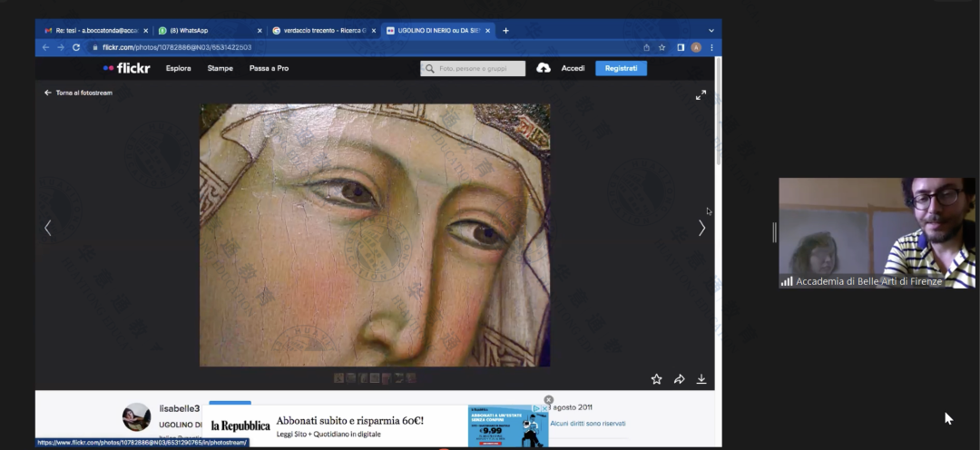Click the Flickr logo
Image resolution: width=980 pixels, height=450 pixels.
click(x=126, y=68)
